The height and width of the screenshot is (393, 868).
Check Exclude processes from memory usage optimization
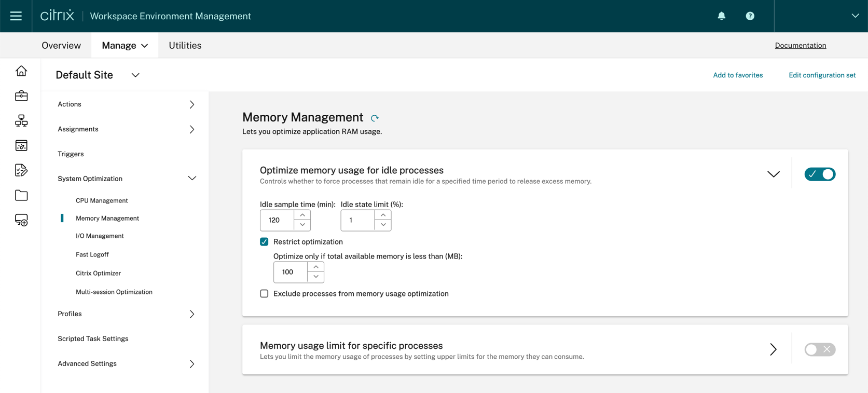coord(264,294)
